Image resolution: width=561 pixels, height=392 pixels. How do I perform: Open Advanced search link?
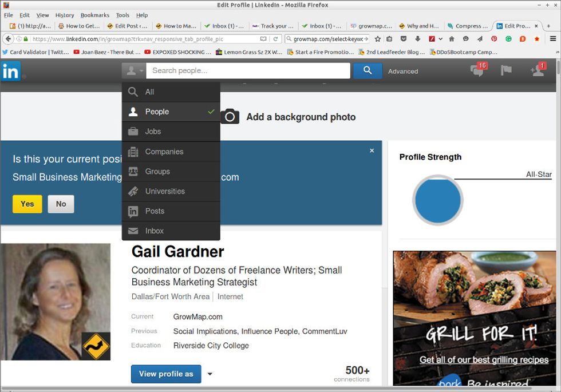[403, 71]
